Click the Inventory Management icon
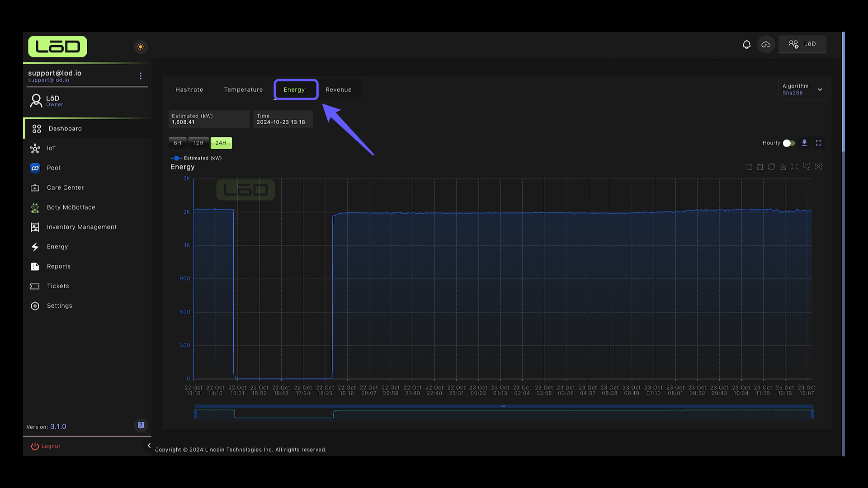The height and width of the screenshot is (488, 868). (x=35, y=227)
